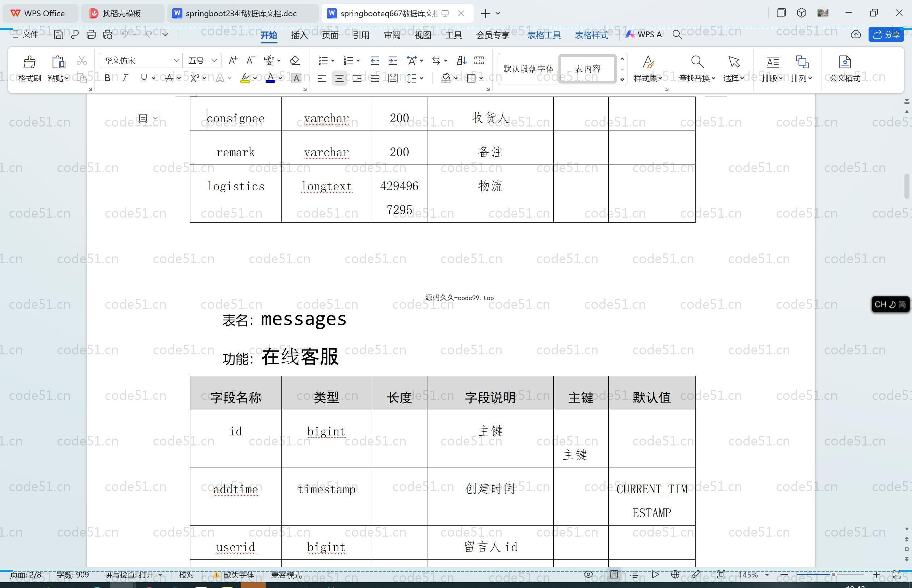Click the table handle icon left of table
The width and height of the screenshot is (912, 588).
(x=143, y=118)
